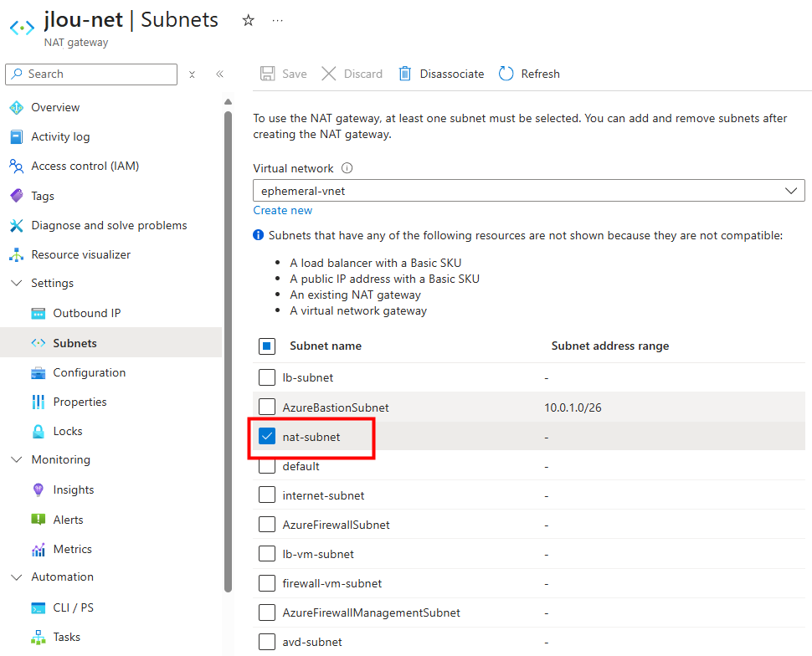Open the Metrics page link
This screenshot has height=656, width=812.
point(73,550)
